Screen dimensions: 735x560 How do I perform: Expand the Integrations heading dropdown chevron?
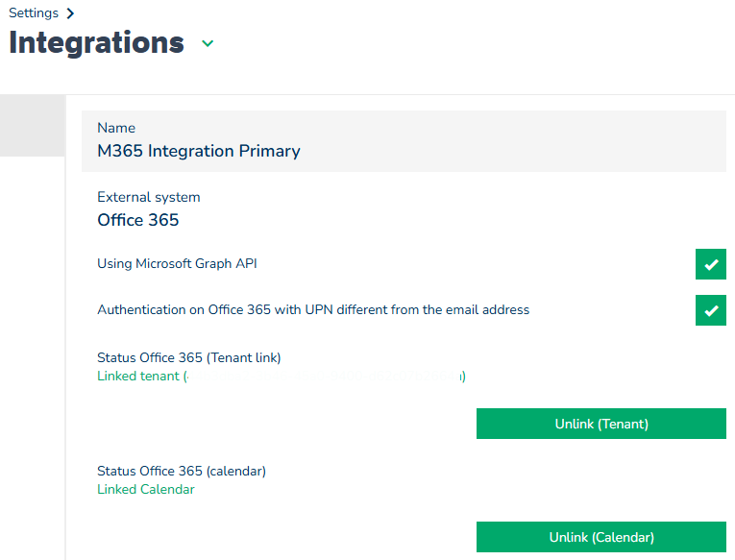(208, 43)
